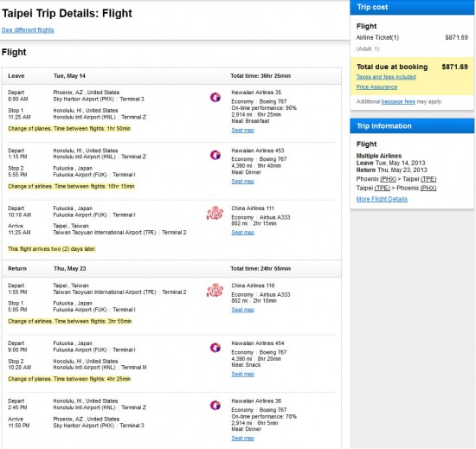Click the 1hr 50min change of planes notice
This screenshot has width=476, height=449.
69,129
